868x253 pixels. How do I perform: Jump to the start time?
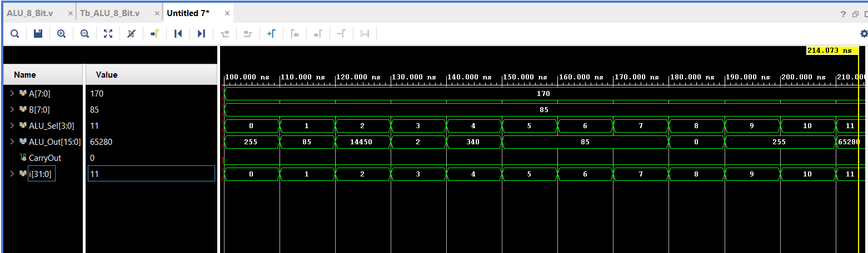178,34
